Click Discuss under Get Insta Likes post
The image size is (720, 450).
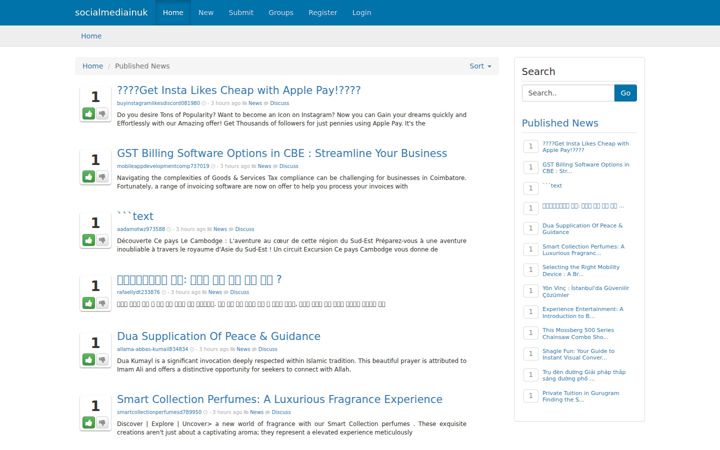(x=280, y=103)
